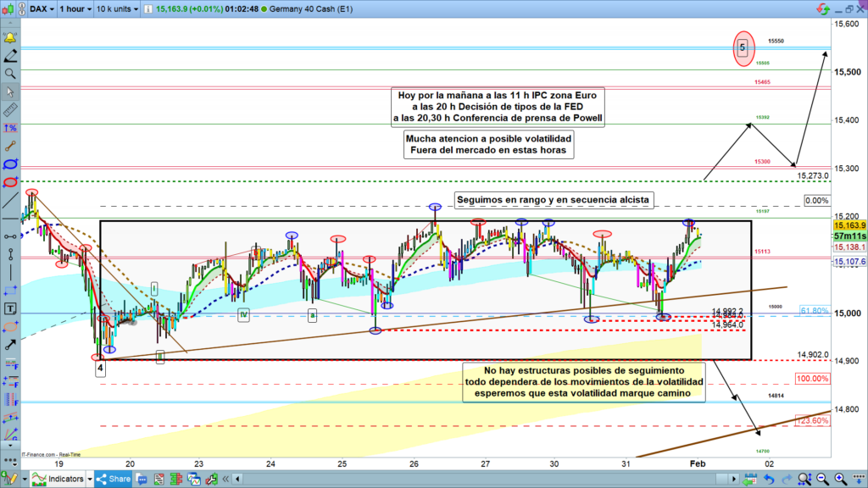Select the pencil drawing tool
Viewport: 868px width, 488px height.
(x=10, y=56)
